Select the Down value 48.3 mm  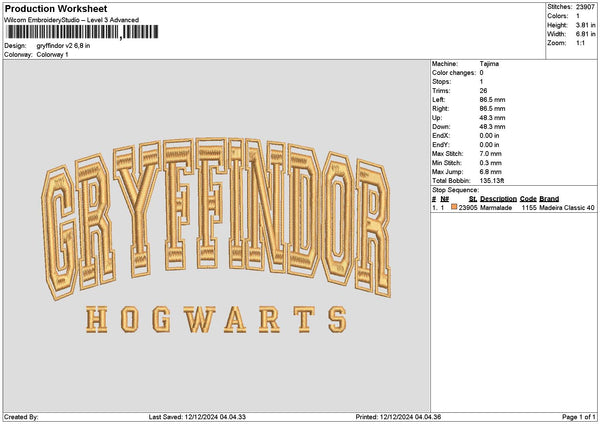492,127
